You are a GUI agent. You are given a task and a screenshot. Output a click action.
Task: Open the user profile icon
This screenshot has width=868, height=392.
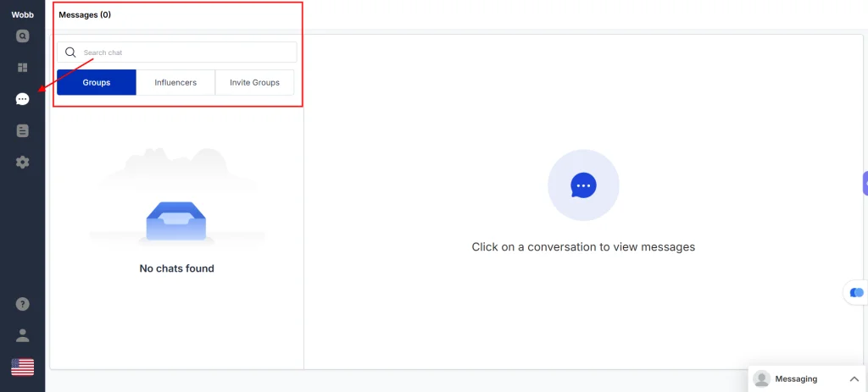22,335
